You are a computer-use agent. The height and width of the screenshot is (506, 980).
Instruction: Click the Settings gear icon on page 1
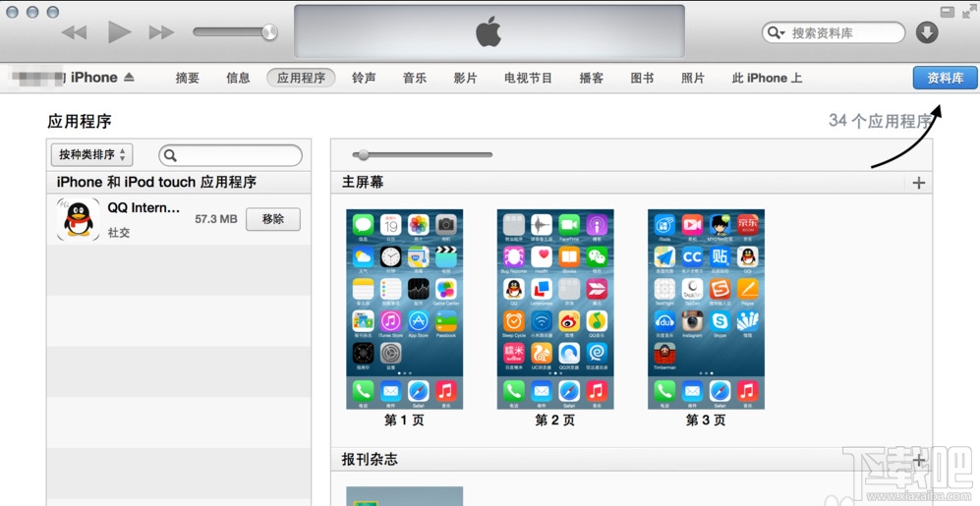pos(390,353)
